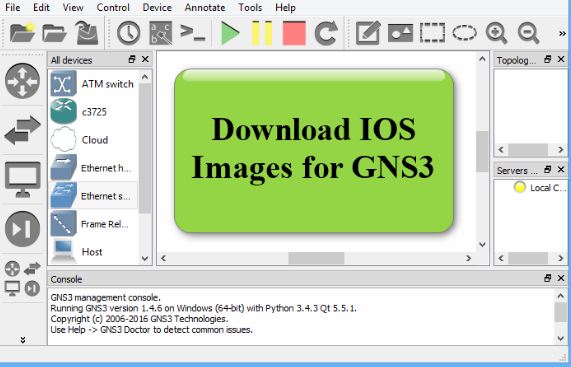Float the Servers summary panel
This screenshot has width=571, height=367.
547,170
